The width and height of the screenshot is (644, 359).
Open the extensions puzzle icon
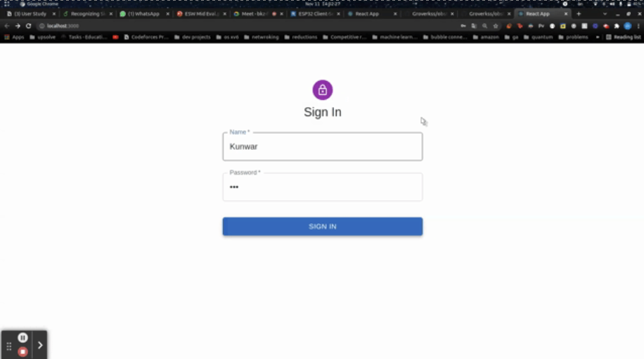pos(617,26)
